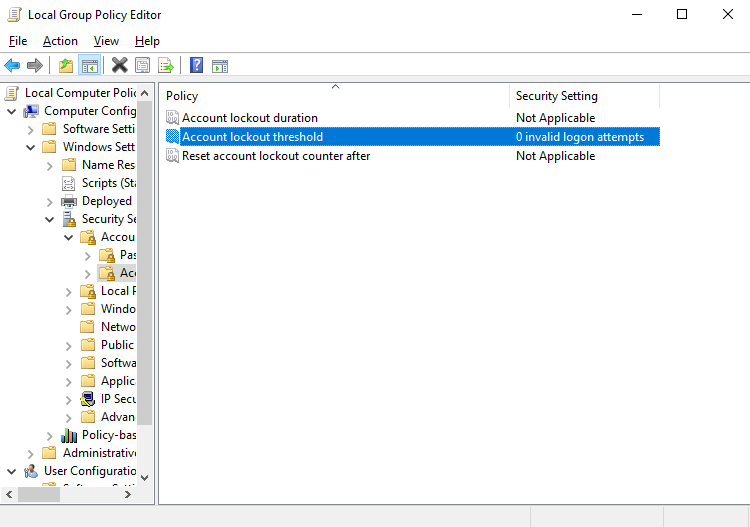Collapse the Computer Configuration node
Image resolution: width=750 pixels, height=527 pixels.
pos(11,111)
